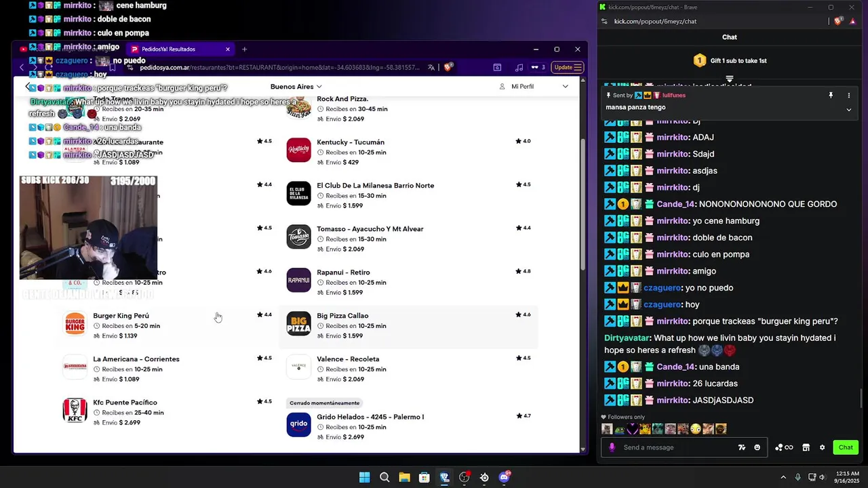The height and width of the screenshot is (488, 868).
Task: Click the 'Followers only' chat notice
Action: pyautogui.click(x=623, y=418)
